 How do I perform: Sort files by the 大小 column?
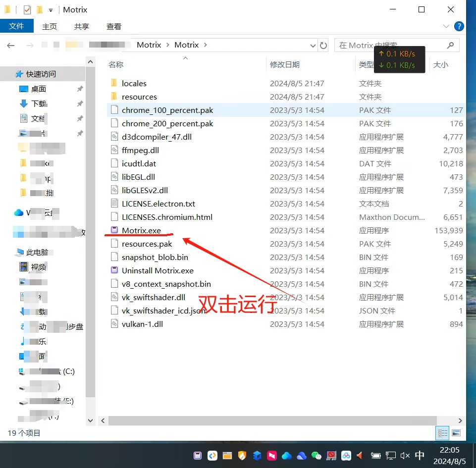(440, 65)
